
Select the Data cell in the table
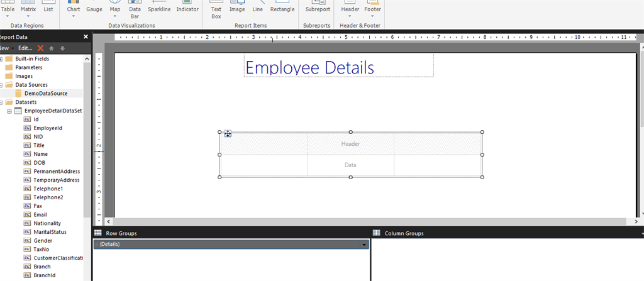pos(350,165)
